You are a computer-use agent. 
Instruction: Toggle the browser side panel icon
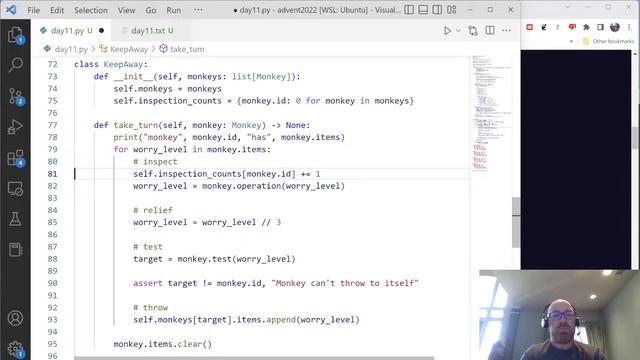(600, 27)
